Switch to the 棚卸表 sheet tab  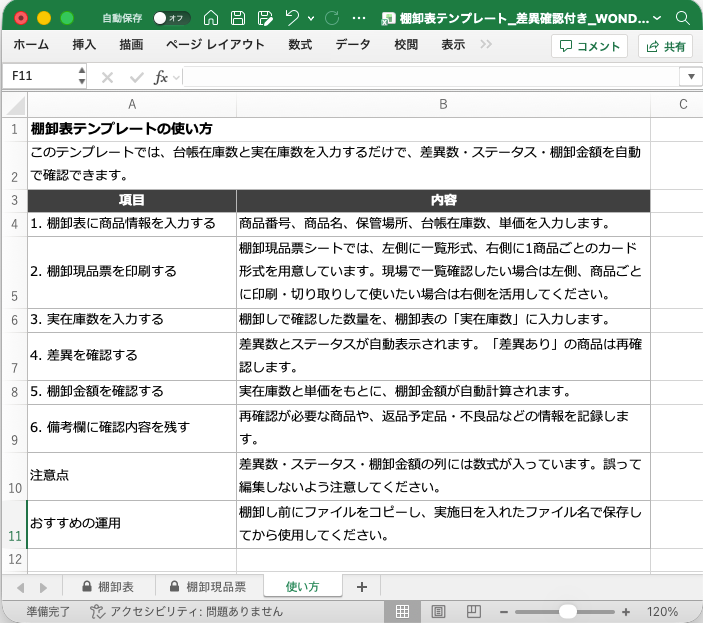pos(108,587)
